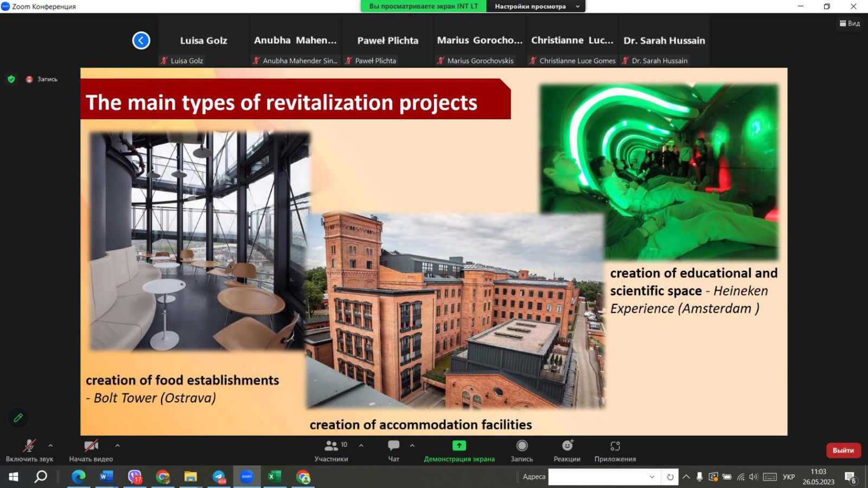Select Christianne Luce Gomes video tile

coord(572,41)
